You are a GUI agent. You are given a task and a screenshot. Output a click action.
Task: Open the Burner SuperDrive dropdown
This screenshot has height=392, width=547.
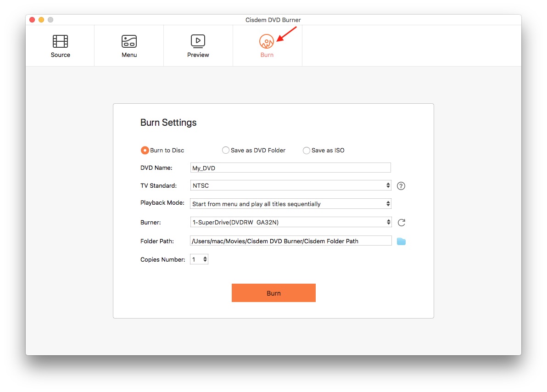coord(290,222)
